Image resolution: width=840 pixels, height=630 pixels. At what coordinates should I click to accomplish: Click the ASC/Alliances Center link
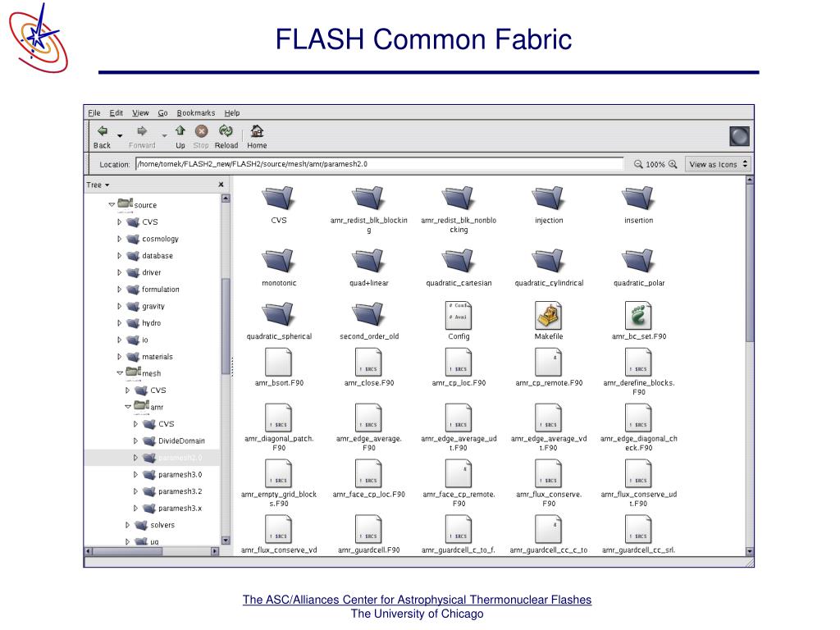point(417,600)
